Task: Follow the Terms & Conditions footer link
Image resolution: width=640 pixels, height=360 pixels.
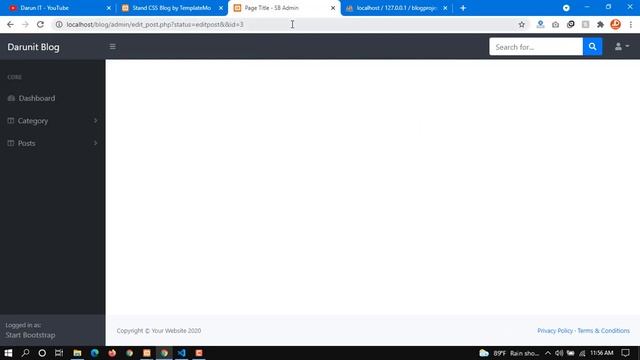Action: 603,331
